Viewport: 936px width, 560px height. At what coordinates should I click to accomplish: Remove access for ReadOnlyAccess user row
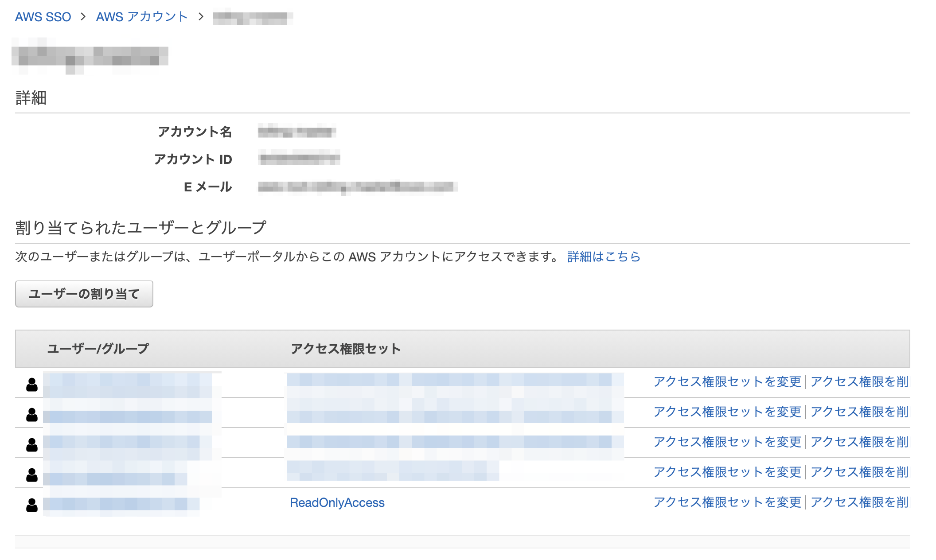click(860, 502)
